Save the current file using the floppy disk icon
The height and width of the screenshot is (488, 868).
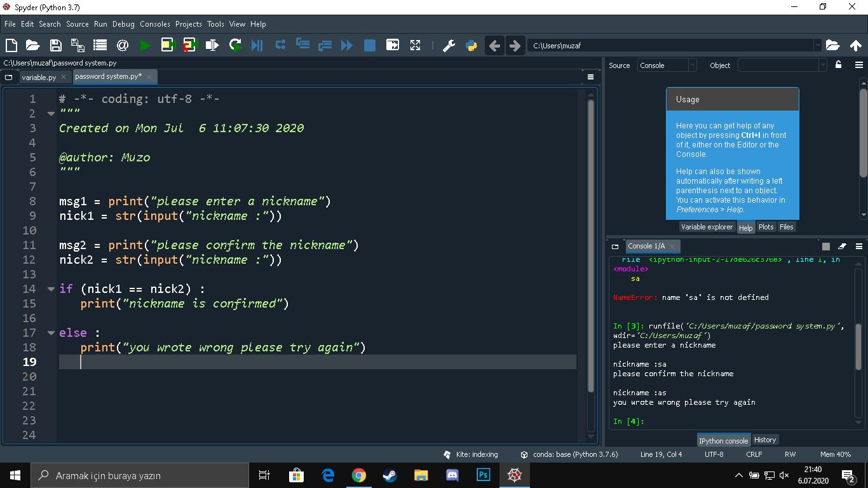(x=55, y=45)
